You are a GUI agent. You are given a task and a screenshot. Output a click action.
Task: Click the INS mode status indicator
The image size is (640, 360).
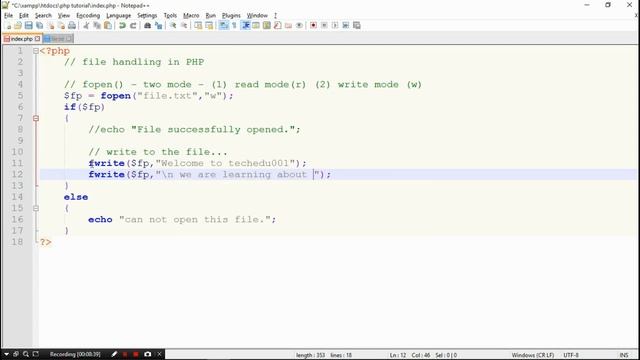coord(624,355)
